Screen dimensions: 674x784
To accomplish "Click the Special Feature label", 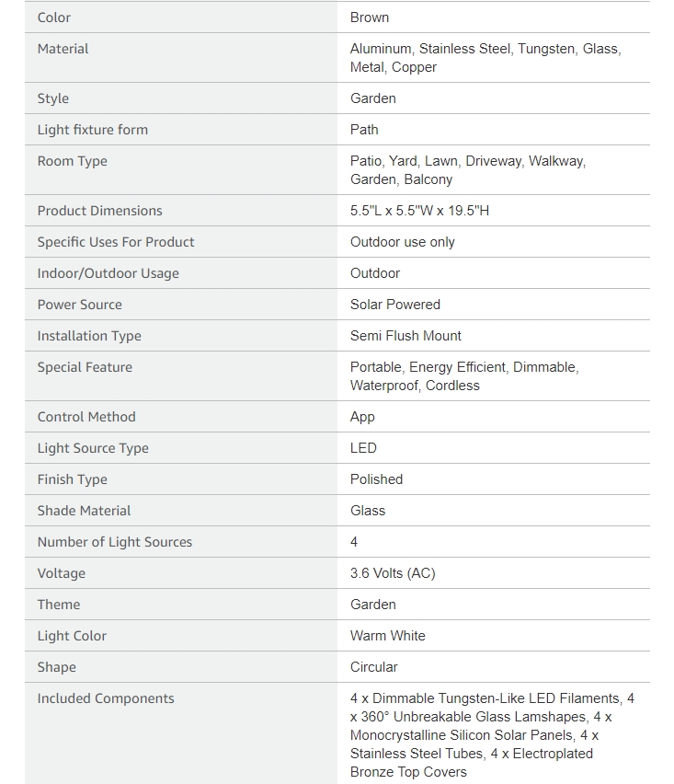I will (x=85, y=367).
